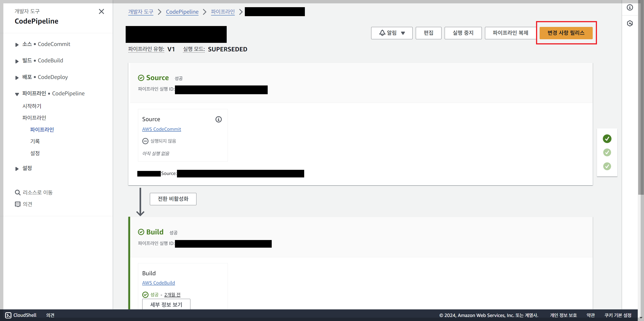
Task: Click the hexagon pipeline map icon on right rail
Action: click(x=630, y=23)
